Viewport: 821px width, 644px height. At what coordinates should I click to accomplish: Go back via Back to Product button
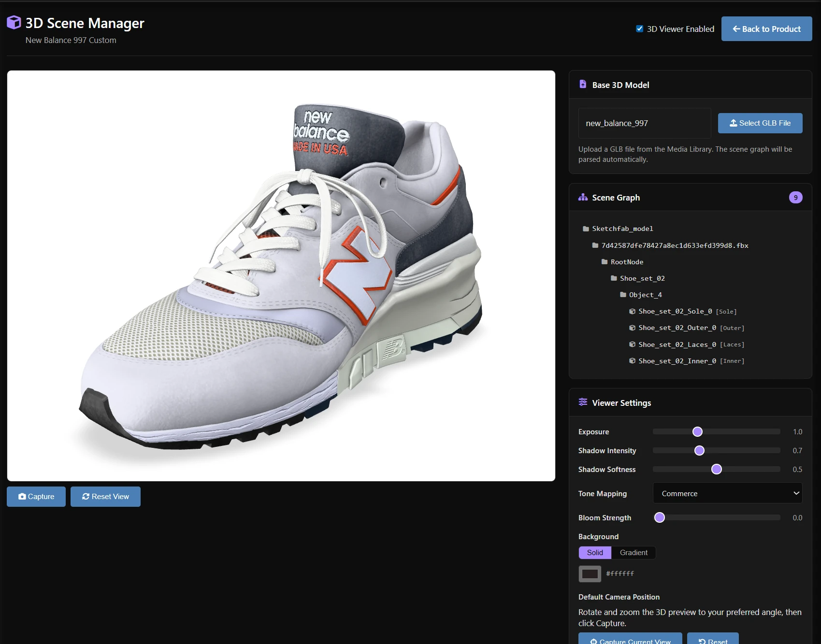point(766,29)
